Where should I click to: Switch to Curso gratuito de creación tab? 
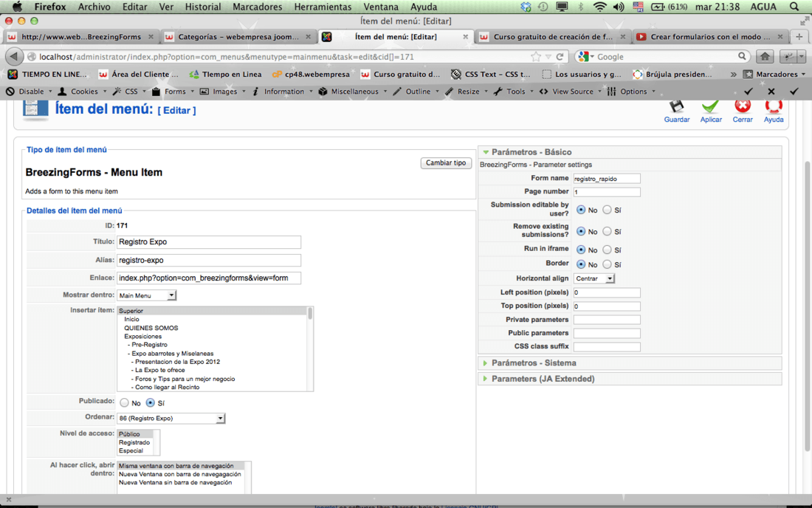pos(553,37)
